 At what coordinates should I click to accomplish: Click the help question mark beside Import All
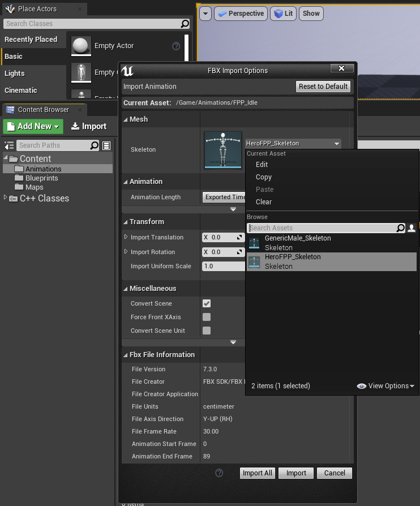pos(220,473)
